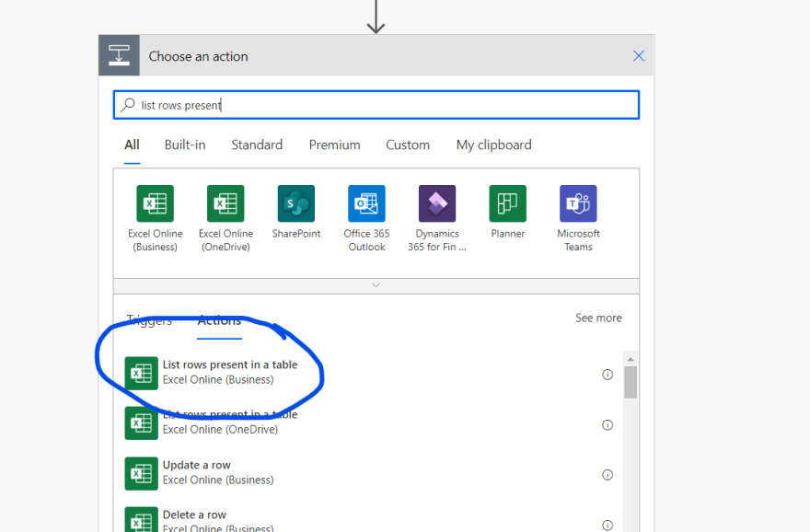
Task: Click the See more link
Action: tap(598, 318)
